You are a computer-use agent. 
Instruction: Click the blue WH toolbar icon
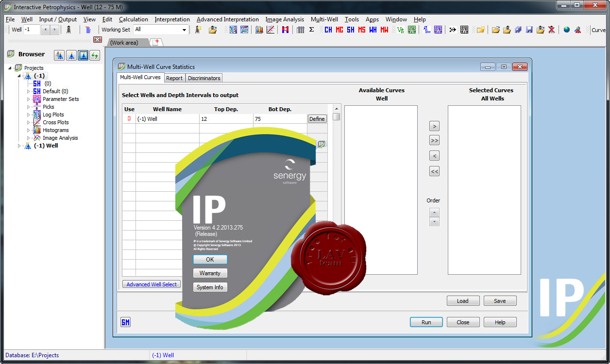coord(373,30)
